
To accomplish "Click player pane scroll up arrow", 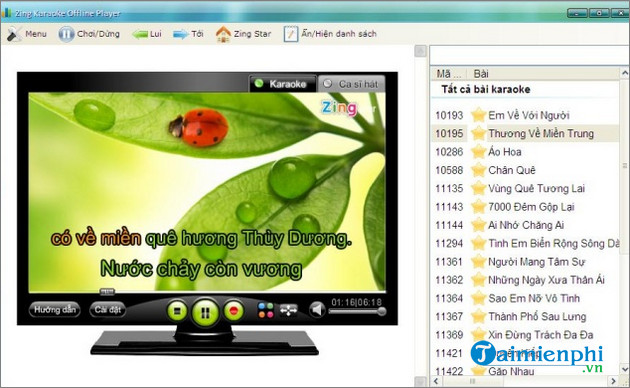I will pyautogui.click(x=420, y=51).
